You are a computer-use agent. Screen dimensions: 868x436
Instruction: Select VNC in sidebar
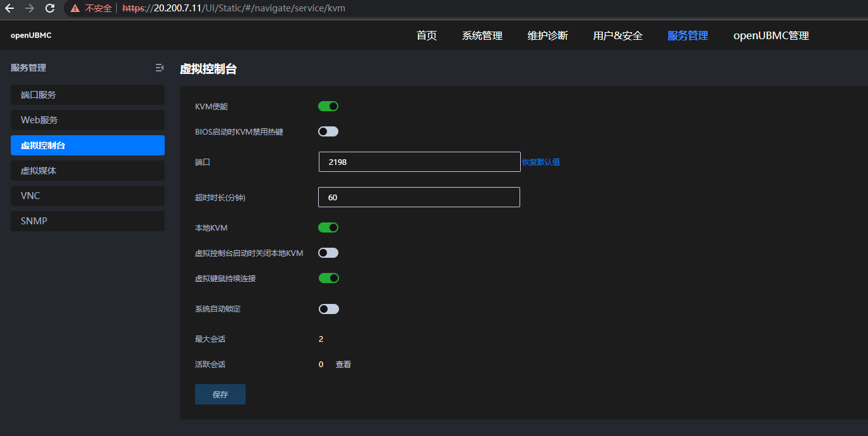click(88, 196)
